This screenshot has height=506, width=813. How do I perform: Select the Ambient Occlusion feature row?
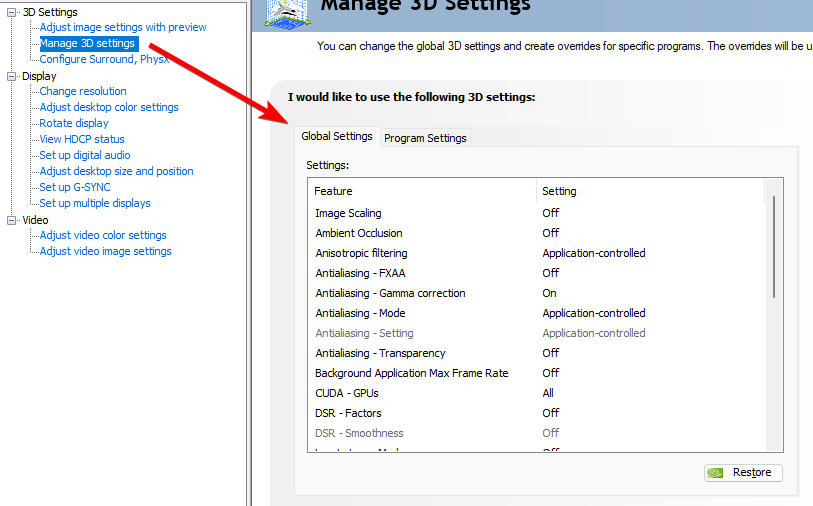[x=536, y=233]
